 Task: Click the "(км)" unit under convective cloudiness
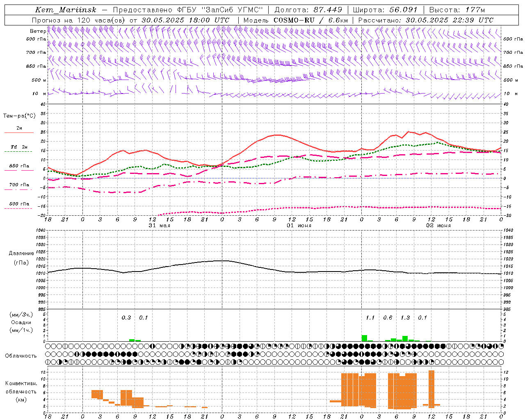tap(21, 399)
